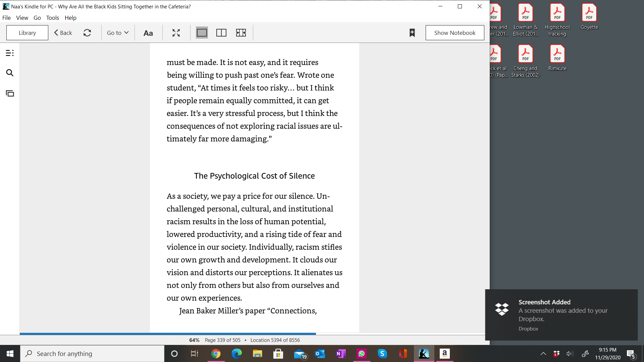Open the Go menu
This screenshot has width=644, height=362.
pos(37,18)
